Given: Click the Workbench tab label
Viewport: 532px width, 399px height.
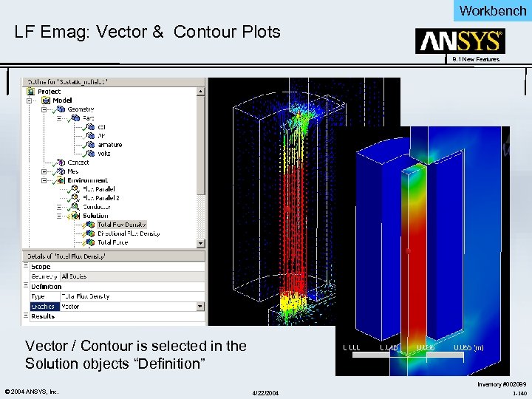Looking at the screenshot, I should 493,11.
